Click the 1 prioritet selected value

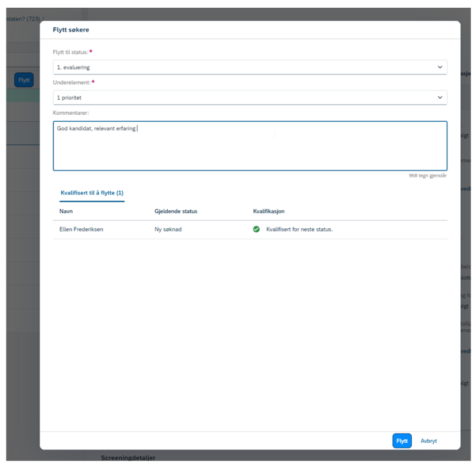[x=69, y=97]
